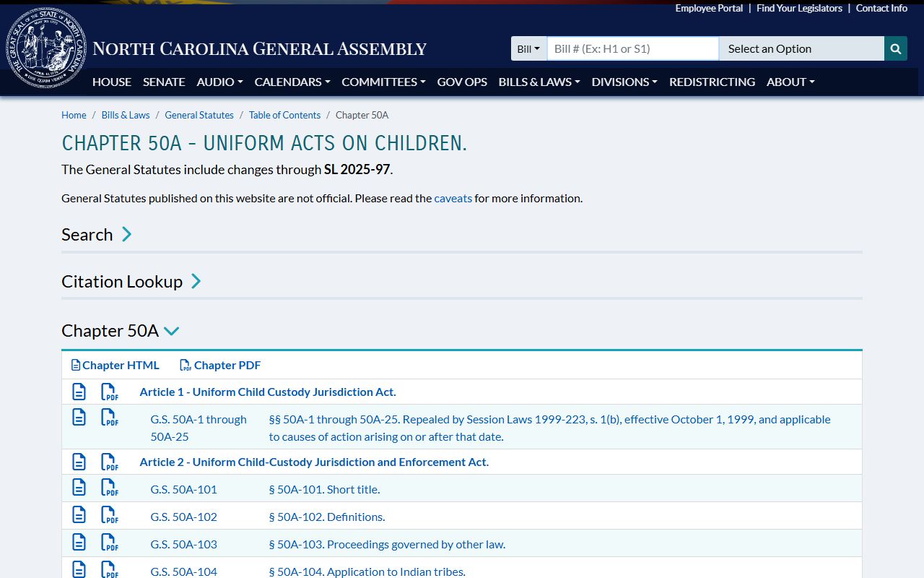The image size is (924, 578).
Task: Go to the SENATE page
Action: pos(164,82)
